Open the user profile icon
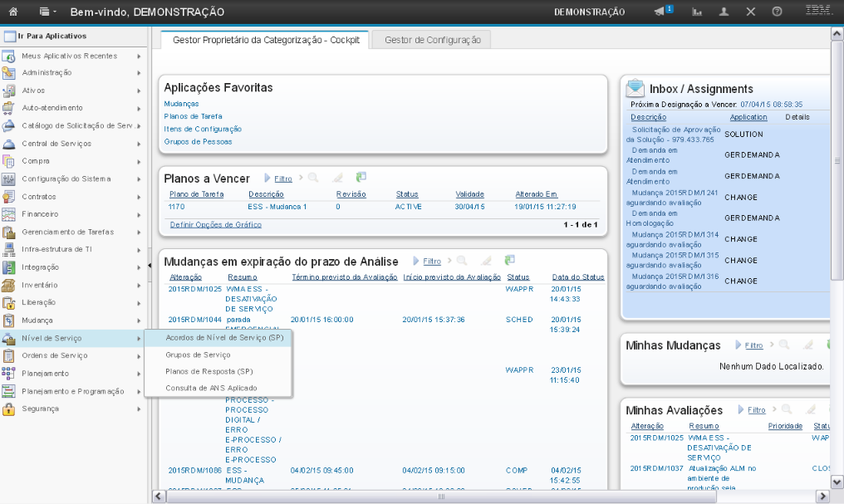This screenshot has height=504, width=844. click(x=724, y=12)
